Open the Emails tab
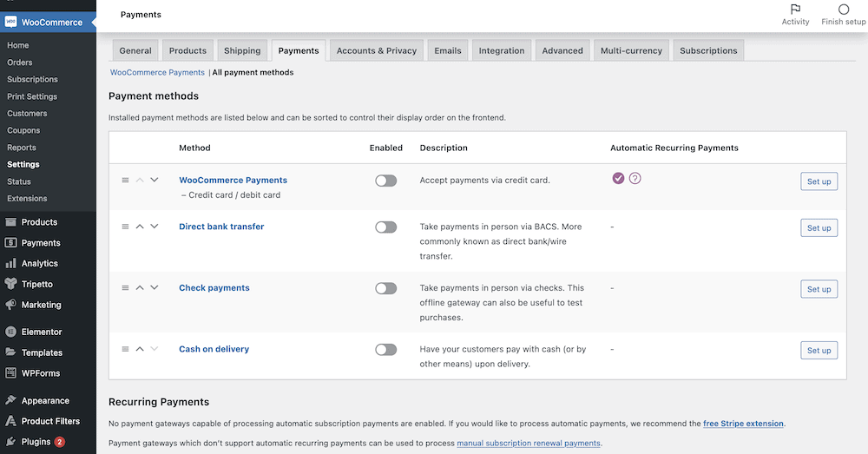Viewport: 868px width, 454px height. coord(448,50)
